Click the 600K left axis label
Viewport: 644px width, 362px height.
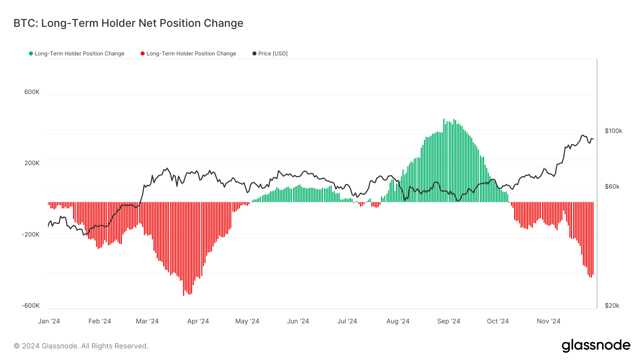(32, 92)
